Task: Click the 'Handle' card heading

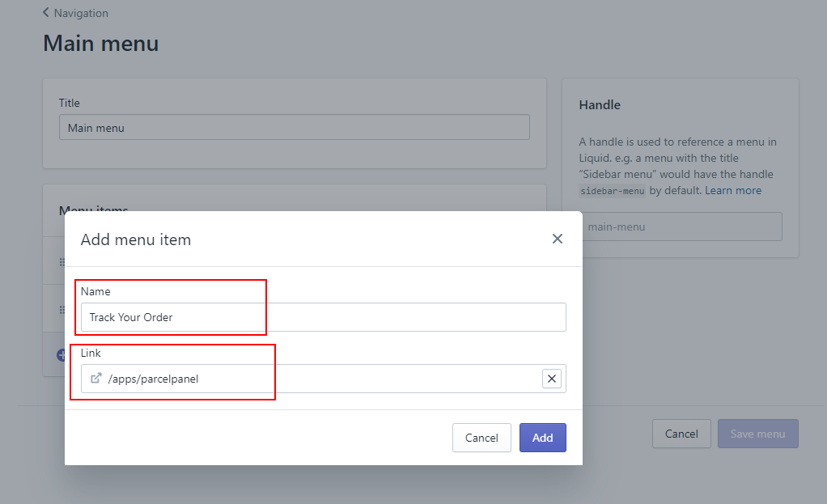Action: (600, 105)
